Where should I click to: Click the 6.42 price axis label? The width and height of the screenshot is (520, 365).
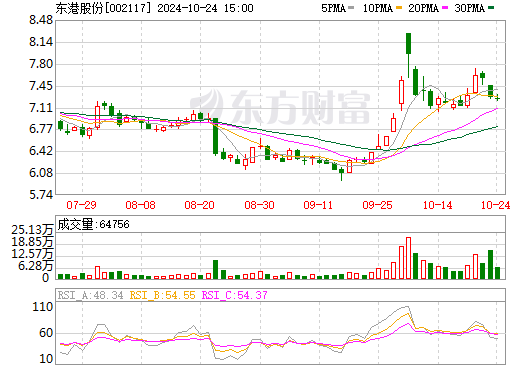[41, 151]
